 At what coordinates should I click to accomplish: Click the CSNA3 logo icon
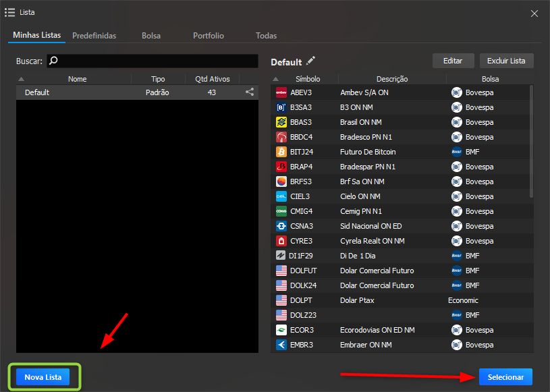281,226
